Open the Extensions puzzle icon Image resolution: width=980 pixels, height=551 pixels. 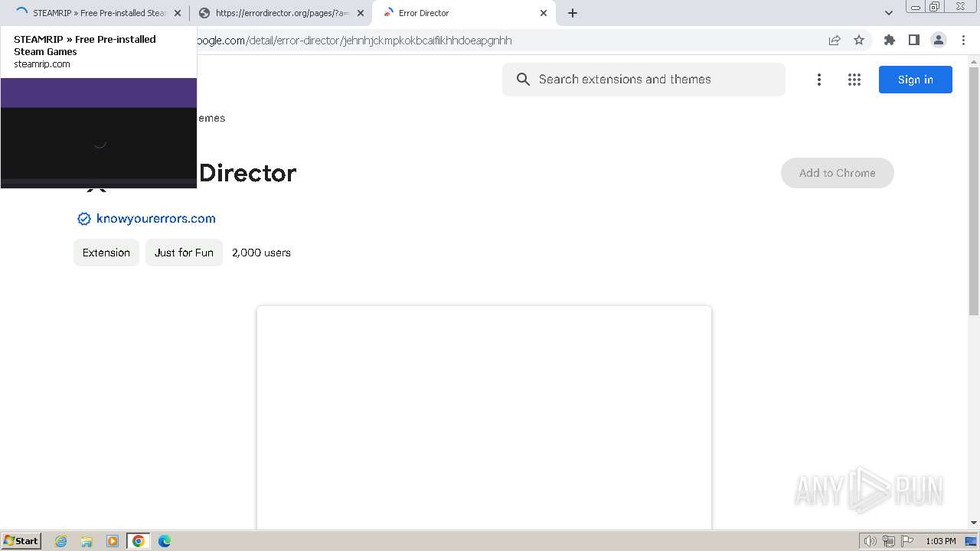pos(890,41)
